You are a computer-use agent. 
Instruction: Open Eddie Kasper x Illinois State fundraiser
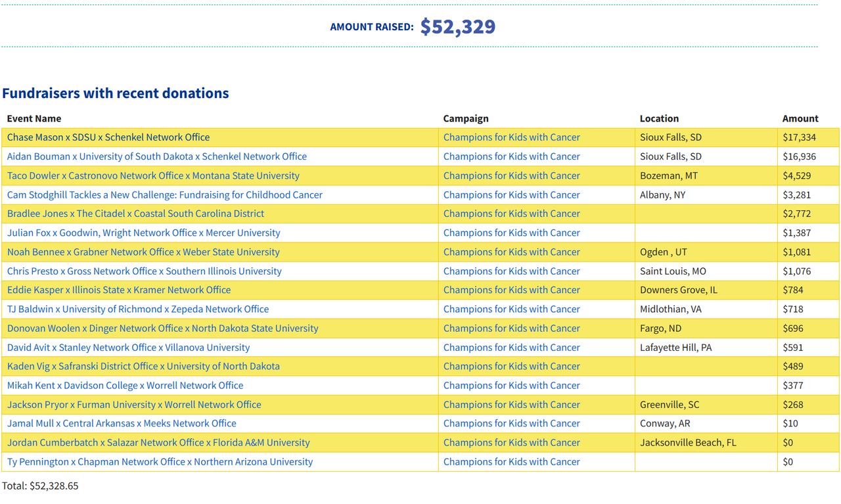(119, 290)
